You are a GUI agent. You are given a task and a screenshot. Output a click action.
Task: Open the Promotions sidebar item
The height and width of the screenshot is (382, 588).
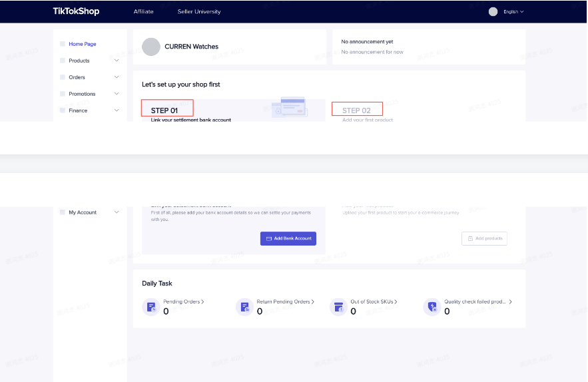click(82, 94)
